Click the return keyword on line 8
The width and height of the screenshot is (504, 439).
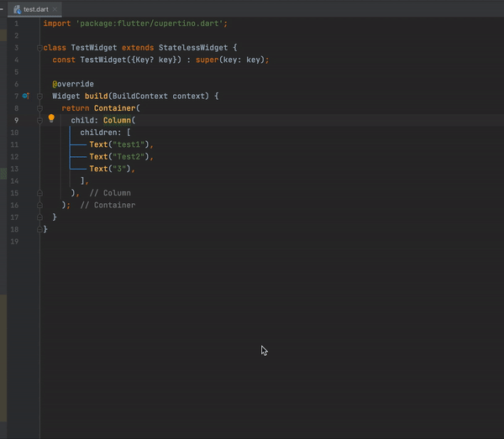(76, 108)
